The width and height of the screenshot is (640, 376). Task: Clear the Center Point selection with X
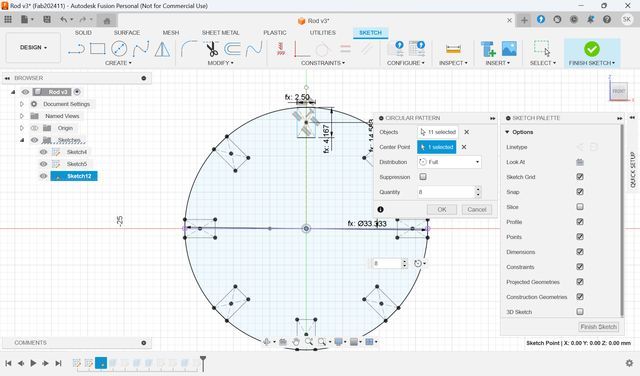click(464, 147)
